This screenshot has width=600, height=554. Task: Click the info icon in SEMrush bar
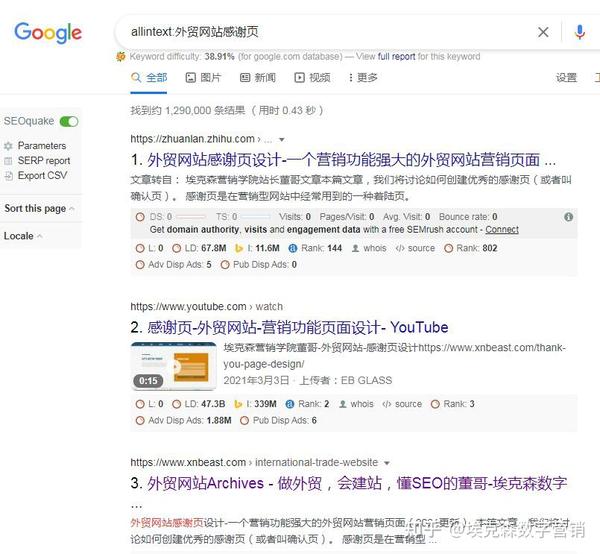pyautogui.click(x=569, y=217)
